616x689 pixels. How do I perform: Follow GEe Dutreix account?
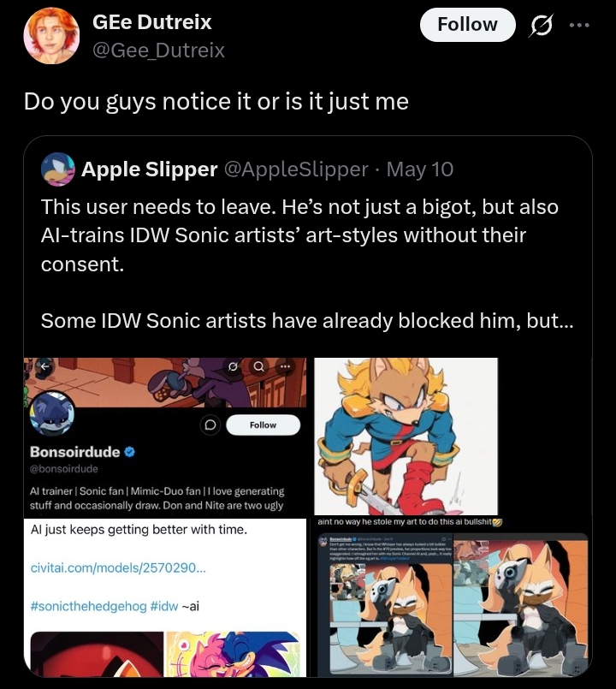[467, 25]
